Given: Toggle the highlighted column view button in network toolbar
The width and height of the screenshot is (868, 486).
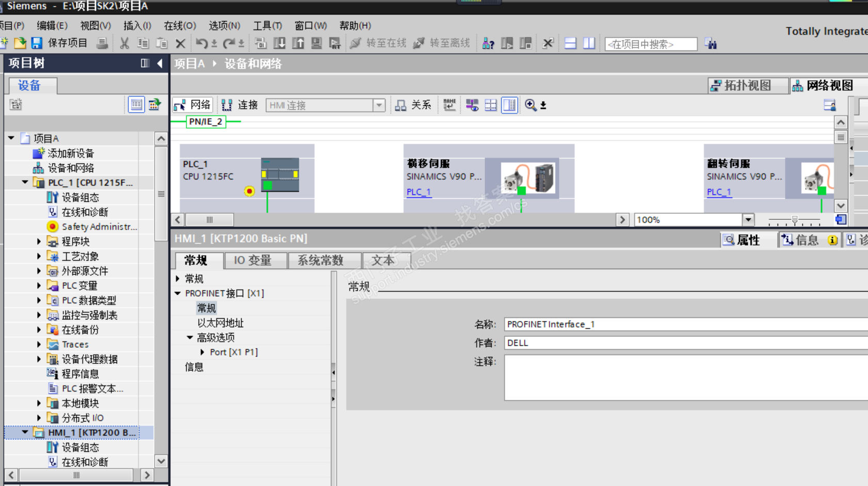Looking at the screenshot, I should pyautogui.click(x=509, y=105).
